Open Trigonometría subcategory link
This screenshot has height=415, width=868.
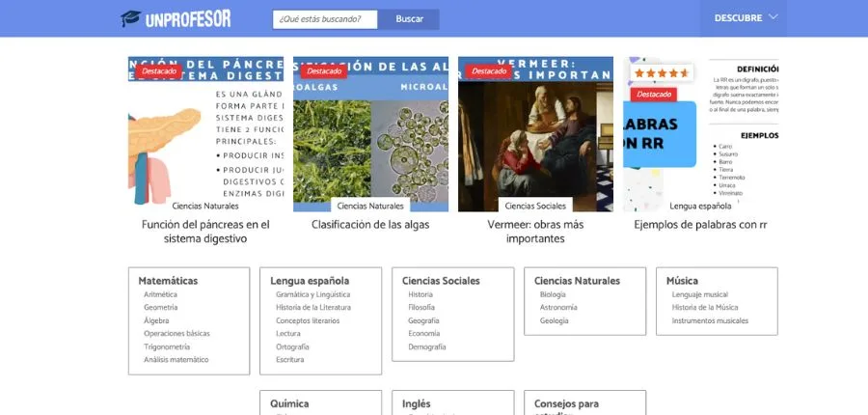167,346
